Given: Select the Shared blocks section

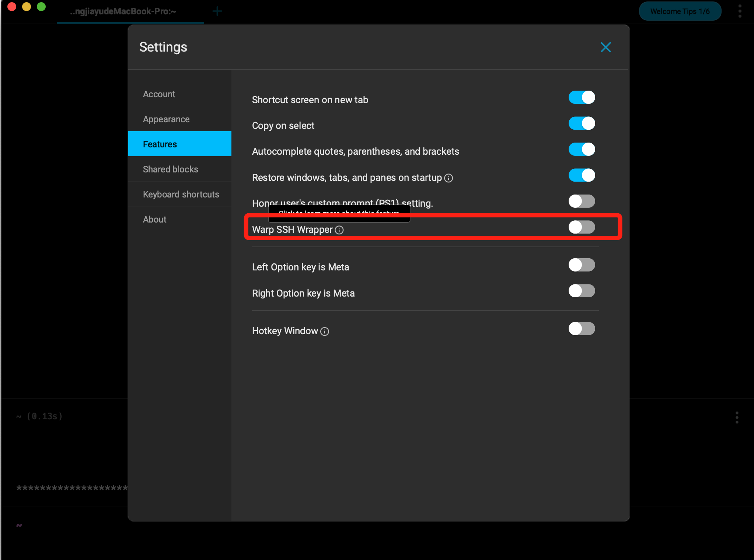Looking at the screenshot, I should [x=171, y=169].
